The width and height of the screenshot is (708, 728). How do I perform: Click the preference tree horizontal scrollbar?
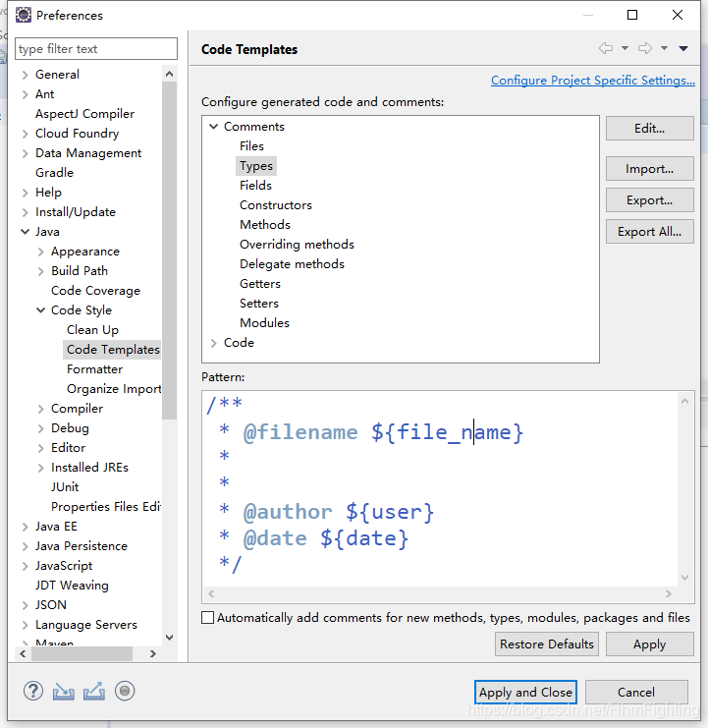82,653
